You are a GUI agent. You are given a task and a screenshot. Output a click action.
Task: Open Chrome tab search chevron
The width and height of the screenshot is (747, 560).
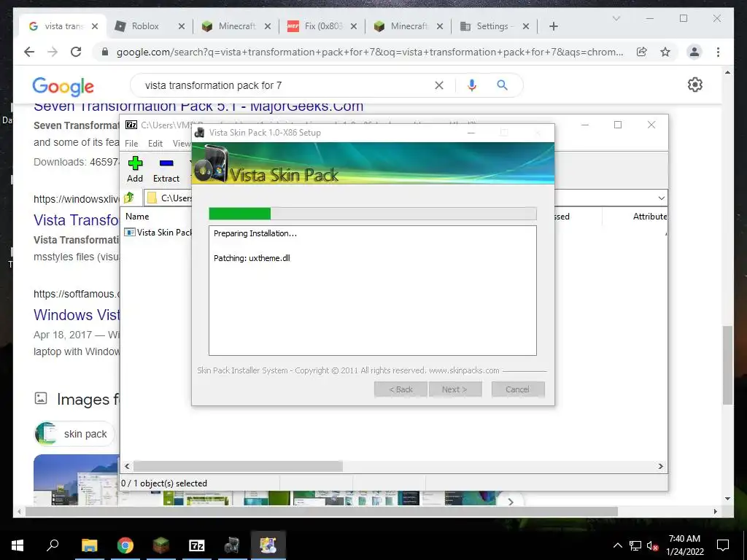pos(616,18)
